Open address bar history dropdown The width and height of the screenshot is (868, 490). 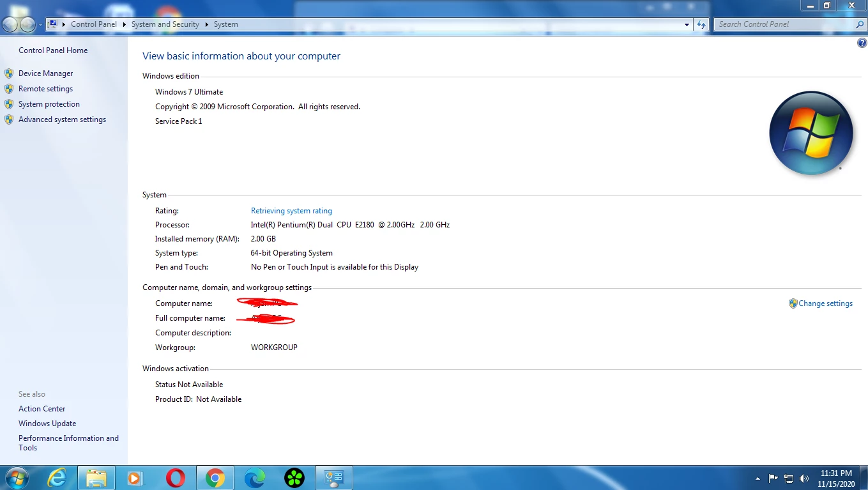687,24
